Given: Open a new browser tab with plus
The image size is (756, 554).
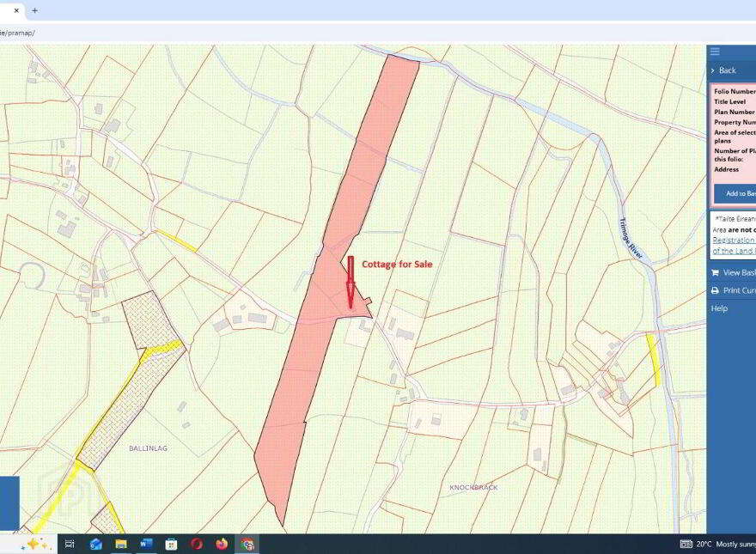Looking at the screenshot, I should coord(34,10).
